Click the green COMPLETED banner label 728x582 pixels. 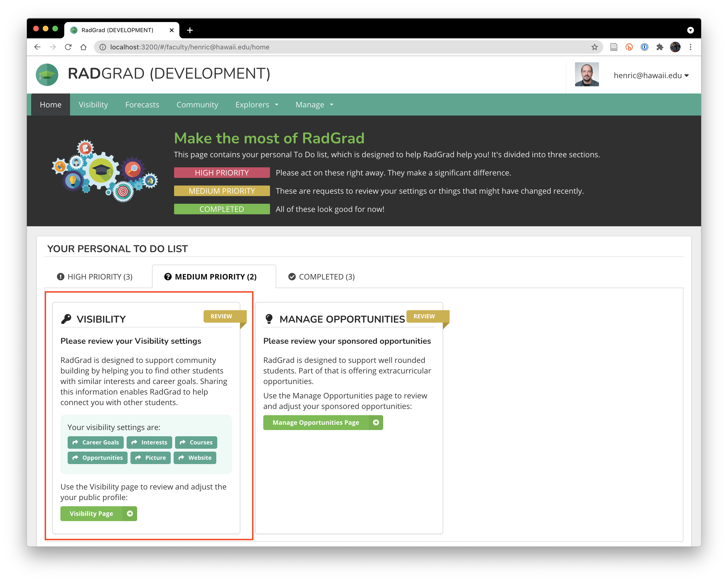[222, 209]
